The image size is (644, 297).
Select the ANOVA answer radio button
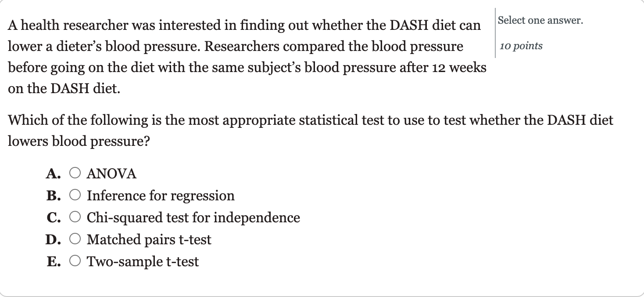click(x=75, y=173)
